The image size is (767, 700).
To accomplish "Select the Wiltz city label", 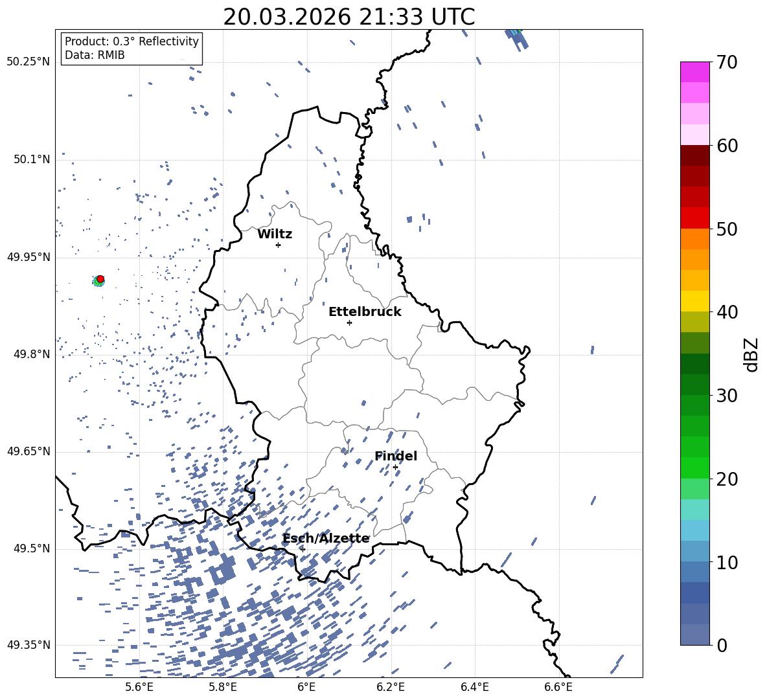I will click(x=275, y=234).
